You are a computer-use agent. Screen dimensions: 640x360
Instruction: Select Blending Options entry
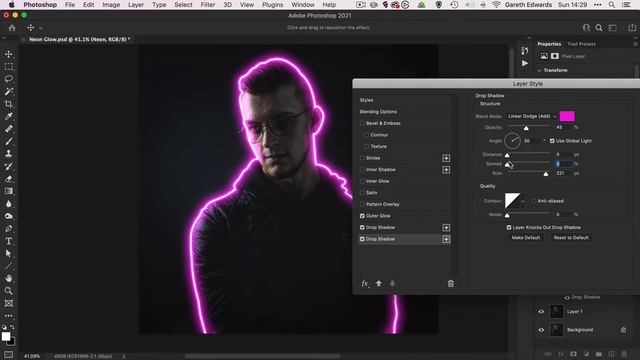pos(378,111)
